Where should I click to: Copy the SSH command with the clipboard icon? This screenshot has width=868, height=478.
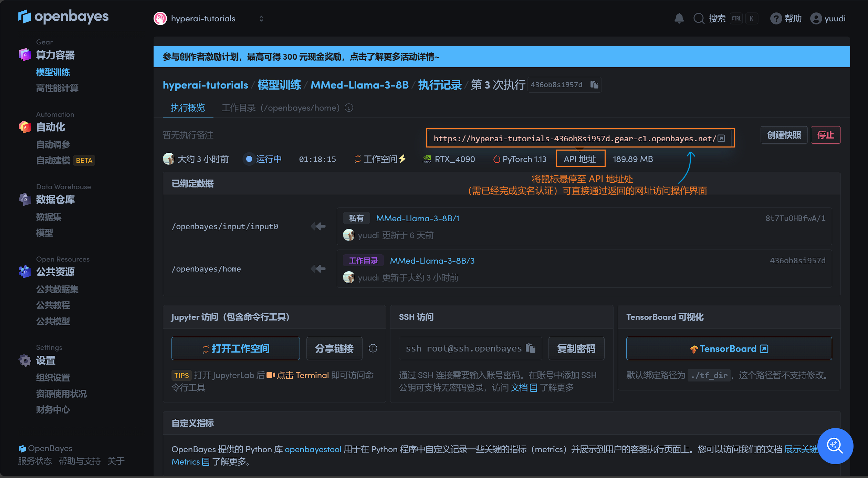(531, 348)
